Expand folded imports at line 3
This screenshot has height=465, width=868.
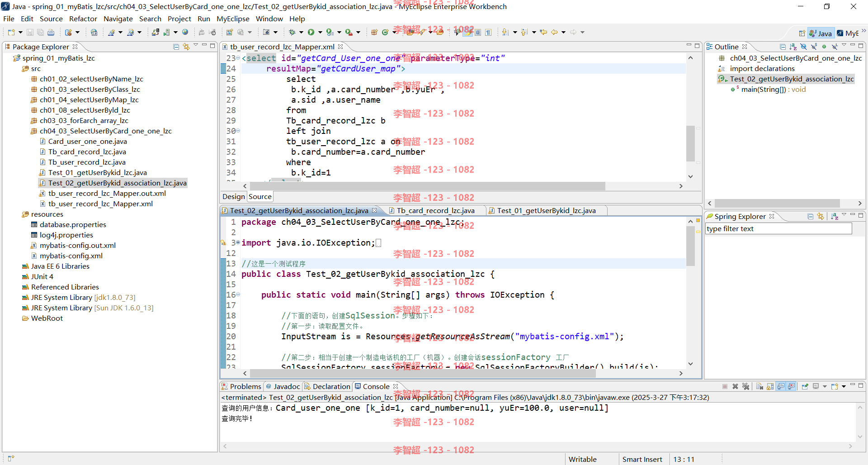238,243
